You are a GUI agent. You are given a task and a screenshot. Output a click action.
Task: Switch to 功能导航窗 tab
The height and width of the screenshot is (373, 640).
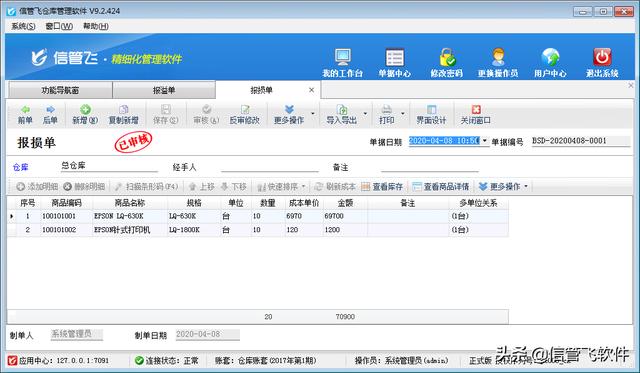tap(60, 90)
